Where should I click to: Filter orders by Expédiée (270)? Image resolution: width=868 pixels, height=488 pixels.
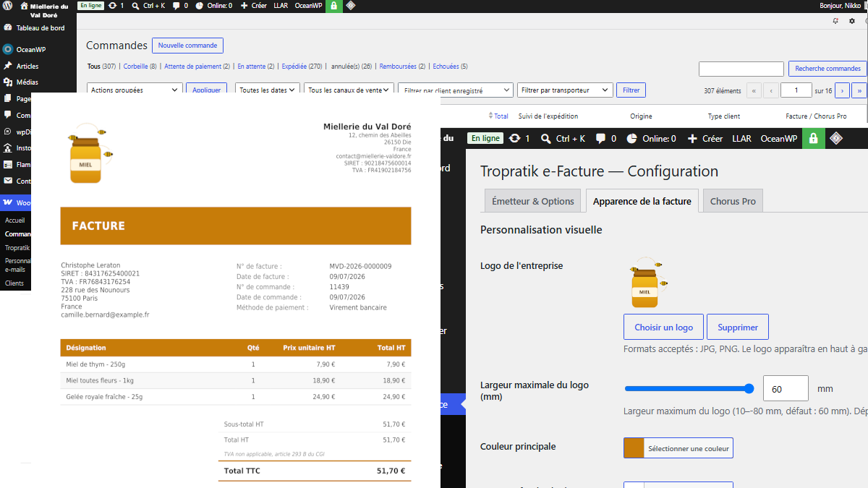click(x=302, y=67)
